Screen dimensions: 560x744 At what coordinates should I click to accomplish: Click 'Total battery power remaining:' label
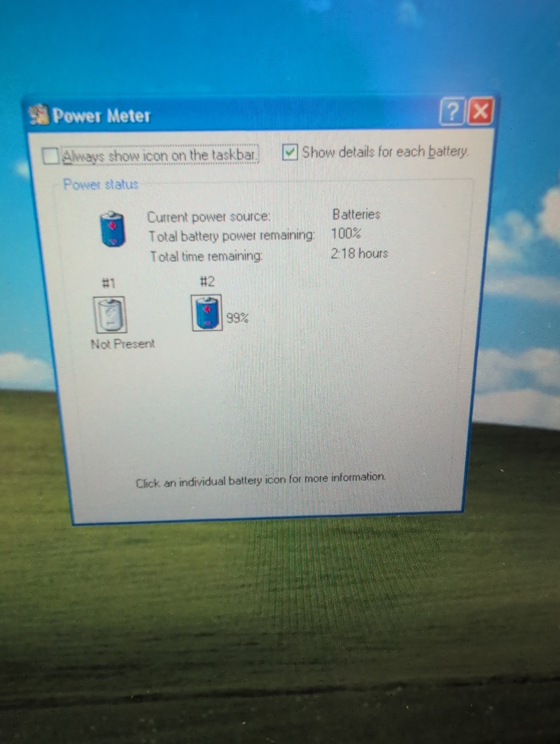click(x=232, y=236)
